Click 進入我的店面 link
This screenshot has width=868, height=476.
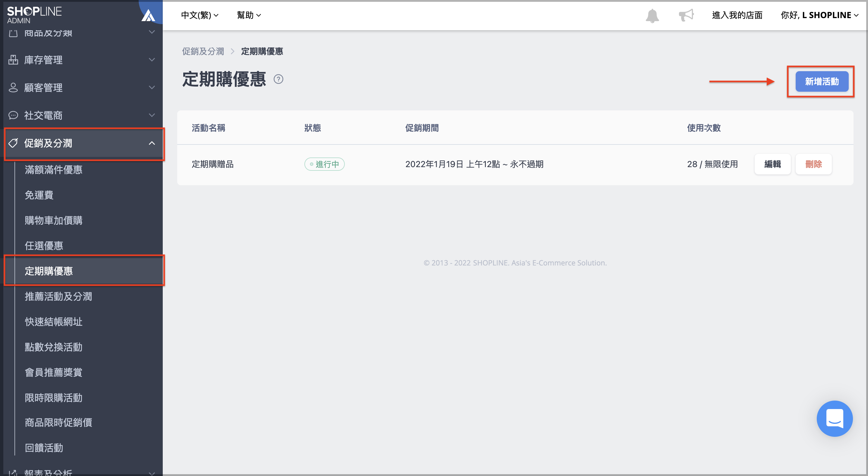coord(737,15)
